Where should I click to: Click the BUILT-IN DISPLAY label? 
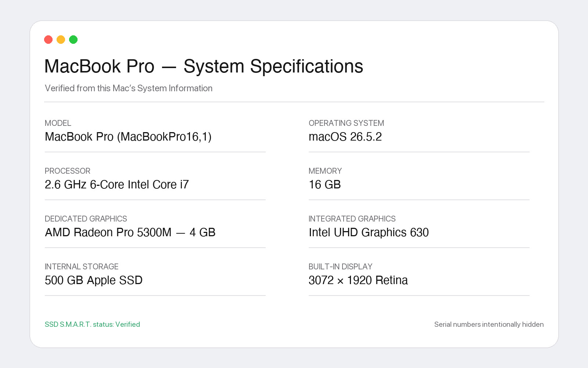(x=340, y=266)
